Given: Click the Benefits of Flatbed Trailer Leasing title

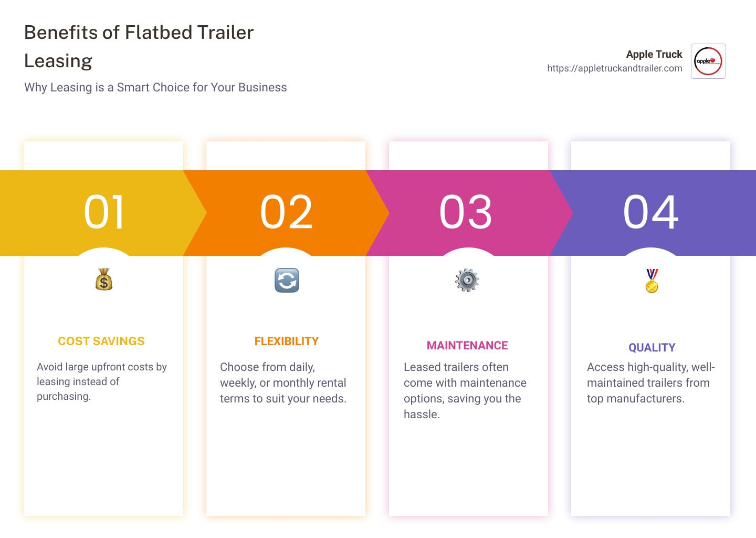Looking at the screenshot, I should pyautogui.click(x=139, y=47).
